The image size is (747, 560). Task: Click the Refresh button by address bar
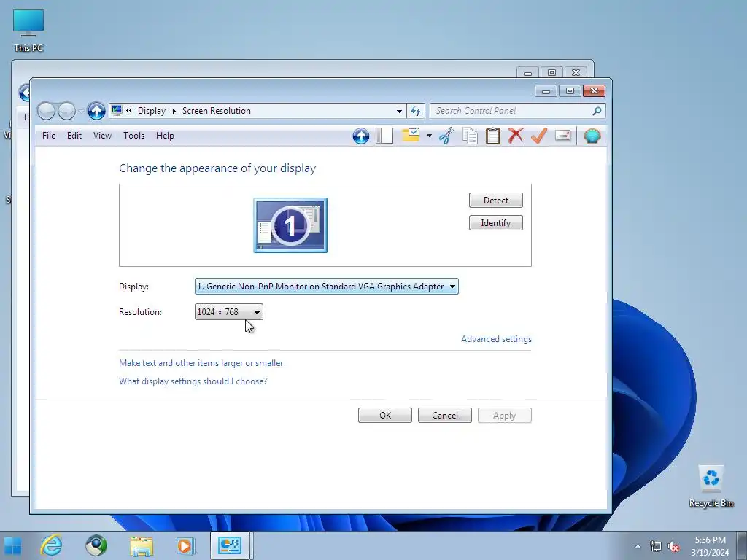coord(416,111)
